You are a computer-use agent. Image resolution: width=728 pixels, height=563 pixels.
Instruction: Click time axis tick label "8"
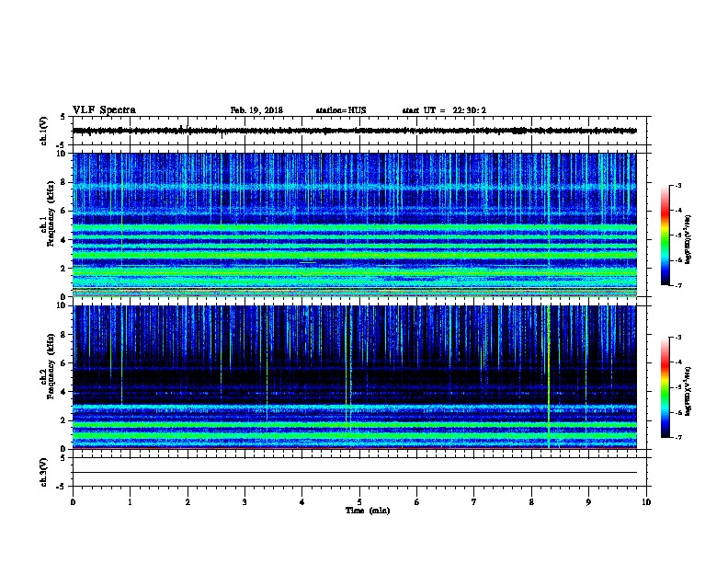[x=531, y=502]
